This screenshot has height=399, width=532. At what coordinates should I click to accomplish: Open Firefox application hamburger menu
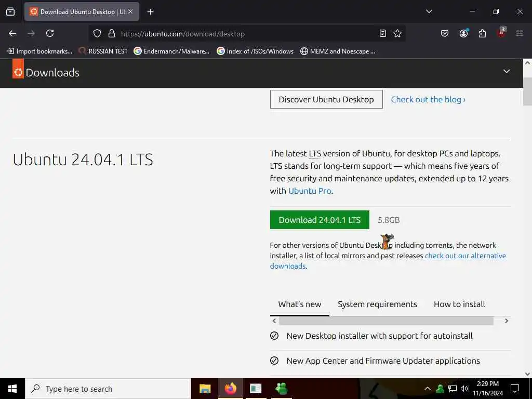[x=520, y=33]
